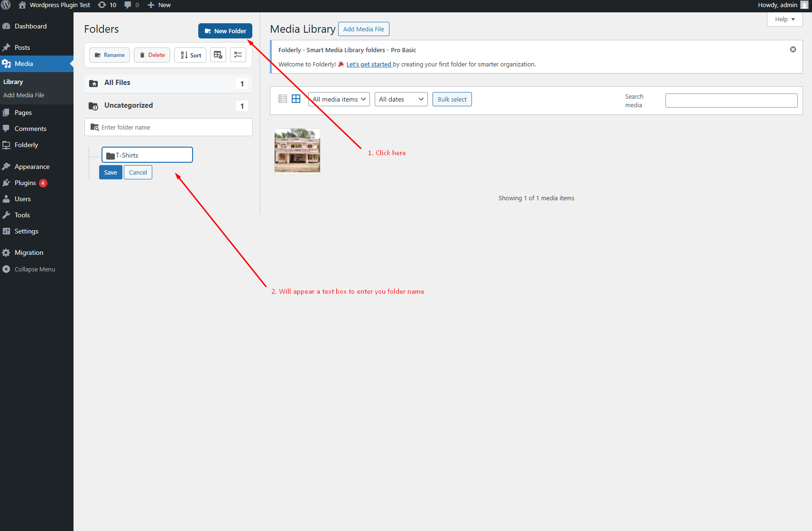
Task: Open Folderly settings menu
Action: pos(37,145)
